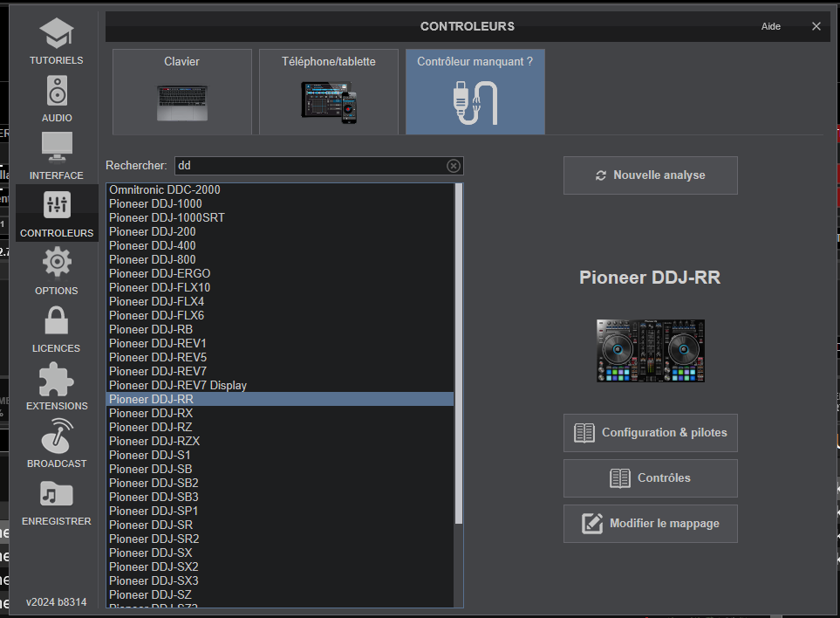The width and height of the screenshot is (840, 618).
Task: Select the Contrôleur manquant tab
Action: pos(475,92)
